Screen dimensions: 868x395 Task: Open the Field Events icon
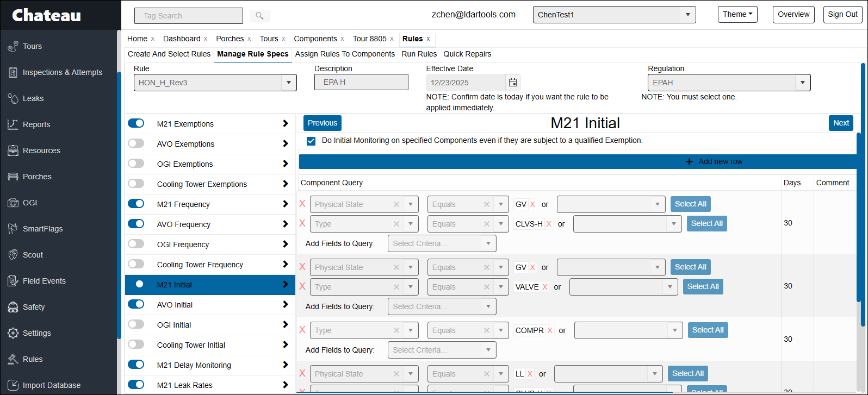[13, 281]
